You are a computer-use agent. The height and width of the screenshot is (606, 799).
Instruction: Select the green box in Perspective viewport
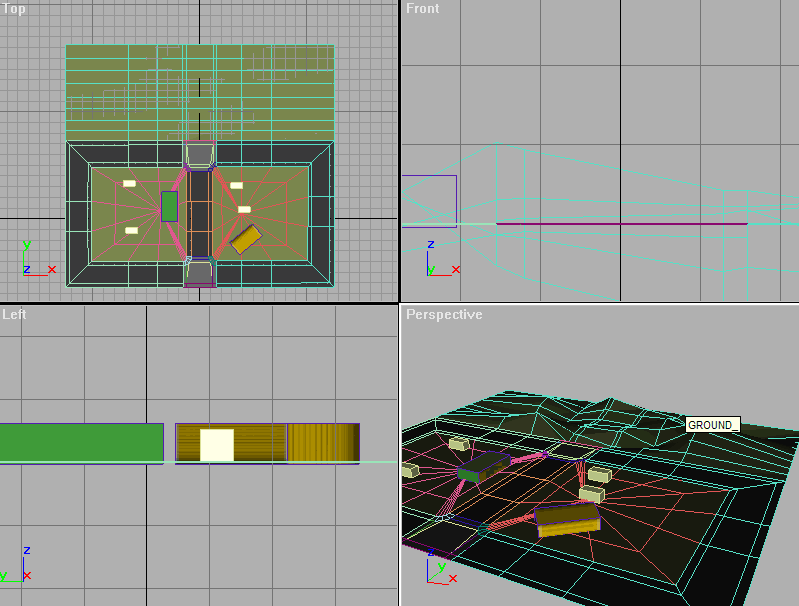(x=483, y=466)
